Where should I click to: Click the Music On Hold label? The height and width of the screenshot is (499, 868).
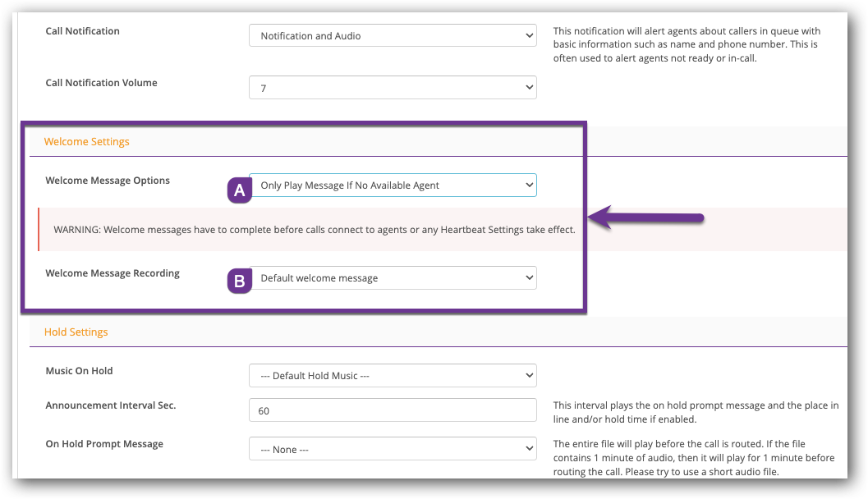coord(79,371)
